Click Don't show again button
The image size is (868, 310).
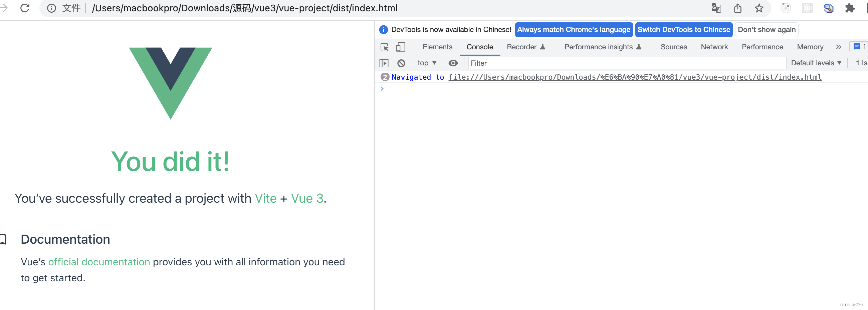click(x=767, y=30)
